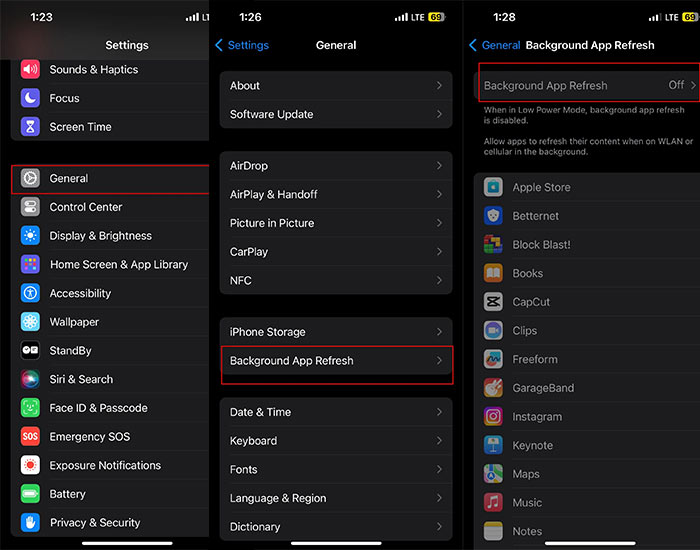Tap the Display & Brightness sun icon

(30, 235)
